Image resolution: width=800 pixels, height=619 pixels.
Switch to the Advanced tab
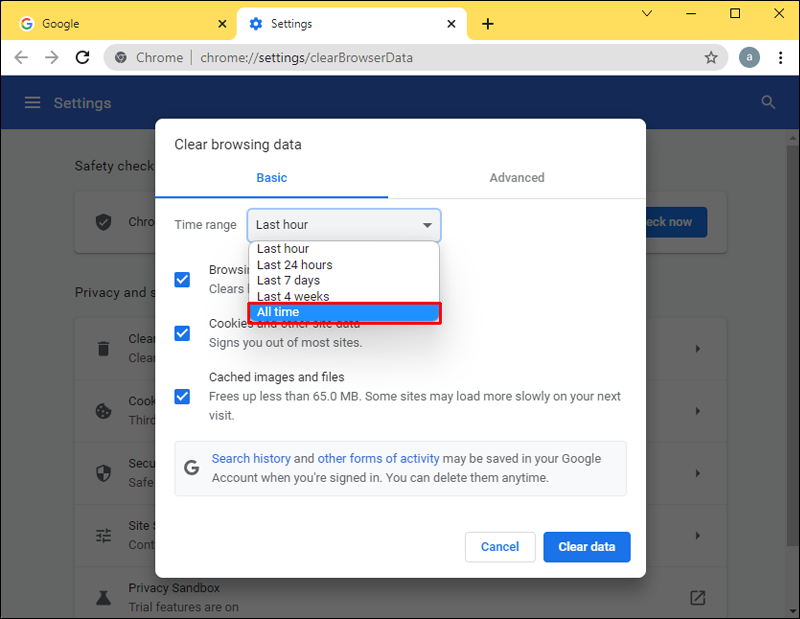[517, 178]
